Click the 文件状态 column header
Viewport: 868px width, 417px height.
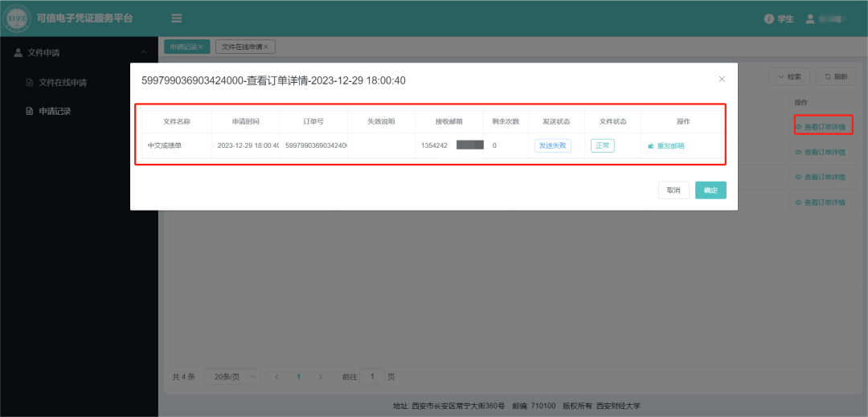[612, 121]
